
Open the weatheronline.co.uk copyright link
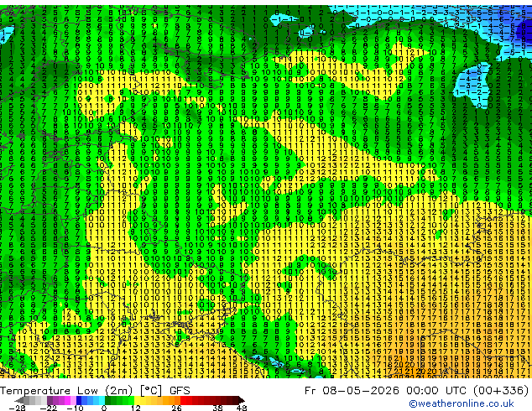[461, 403]
